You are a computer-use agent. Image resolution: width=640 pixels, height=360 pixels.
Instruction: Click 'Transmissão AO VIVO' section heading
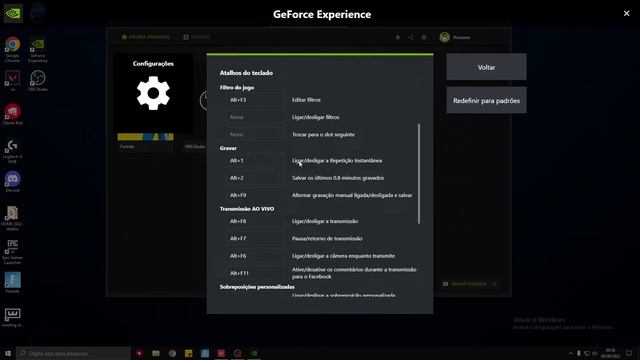click(x=247, y=209)
